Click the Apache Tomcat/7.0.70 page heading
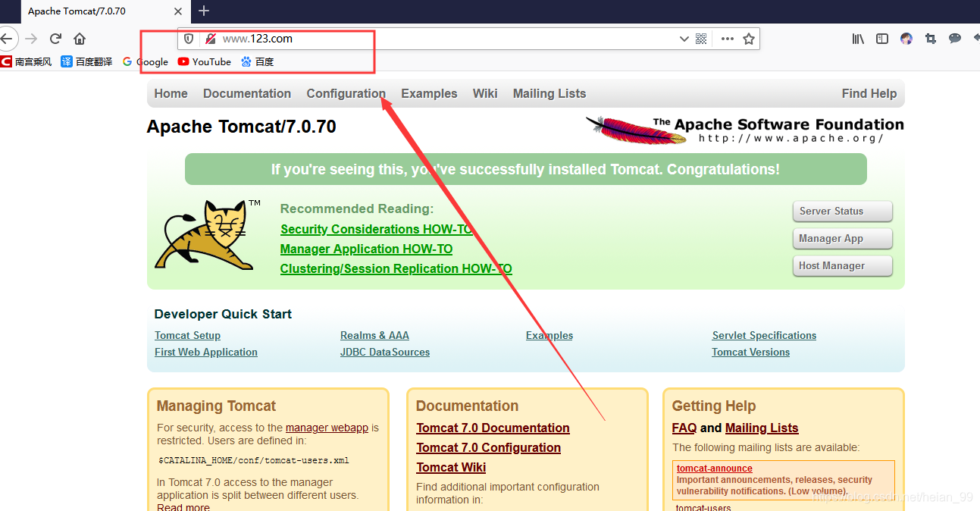 pyautogui.click(x=241, y=127)
